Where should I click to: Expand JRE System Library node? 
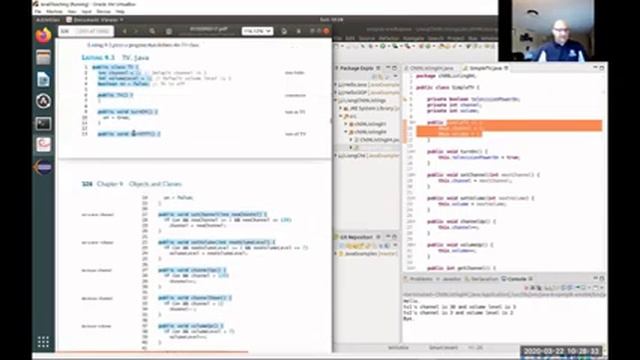341,108
